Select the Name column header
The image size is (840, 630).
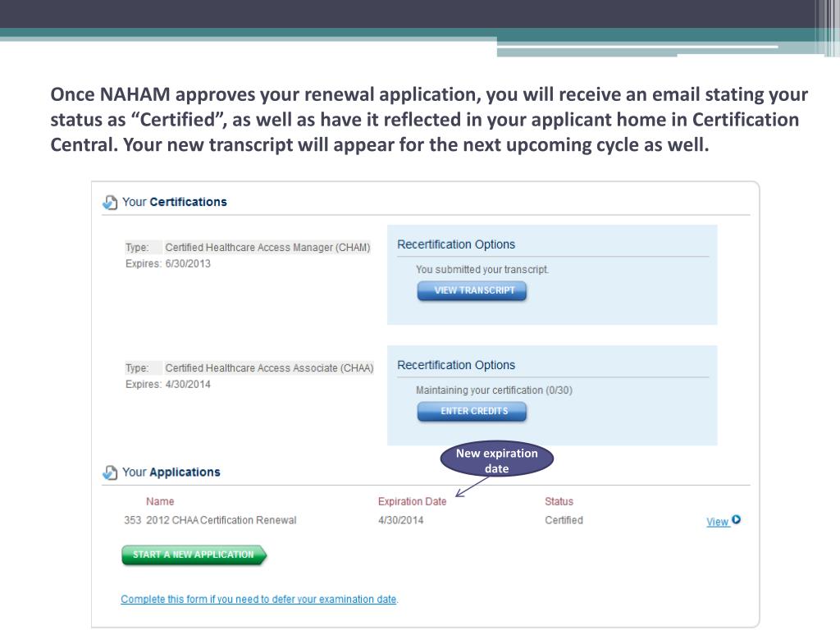[x=160, y=501]
